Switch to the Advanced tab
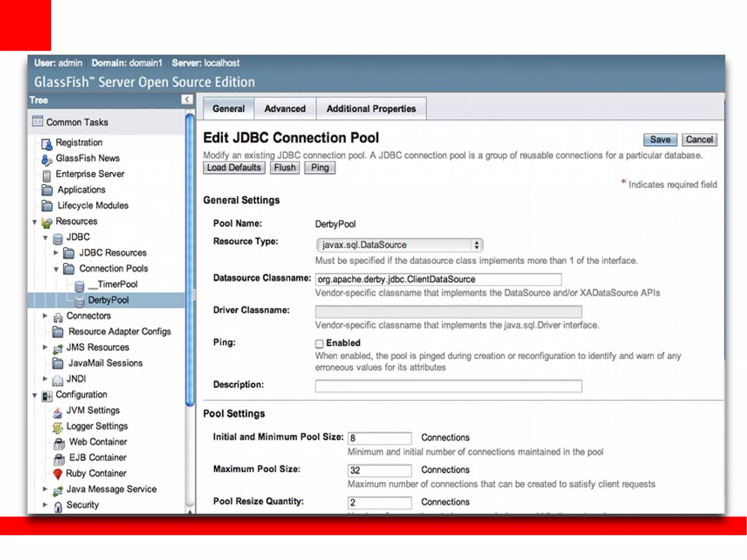 285,109
